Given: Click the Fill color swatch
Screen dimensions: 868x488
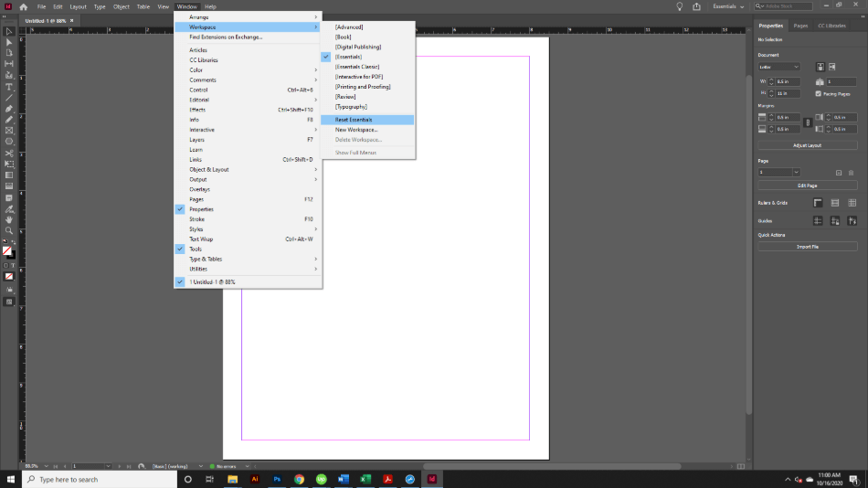Looking at the screenshot, I should pos(6,251).
